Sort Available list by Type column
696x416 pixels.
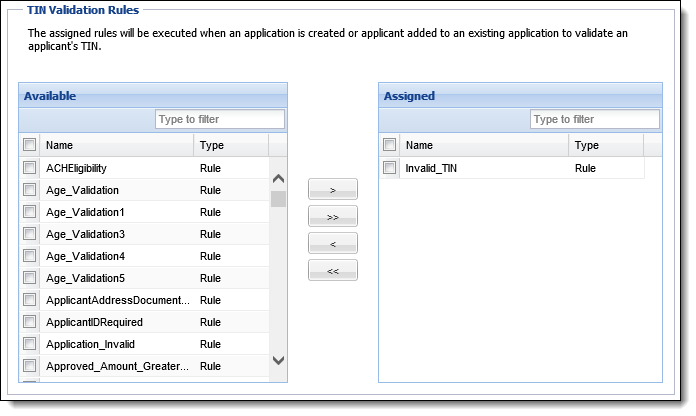pyautogui.click(x=231, y=145)
